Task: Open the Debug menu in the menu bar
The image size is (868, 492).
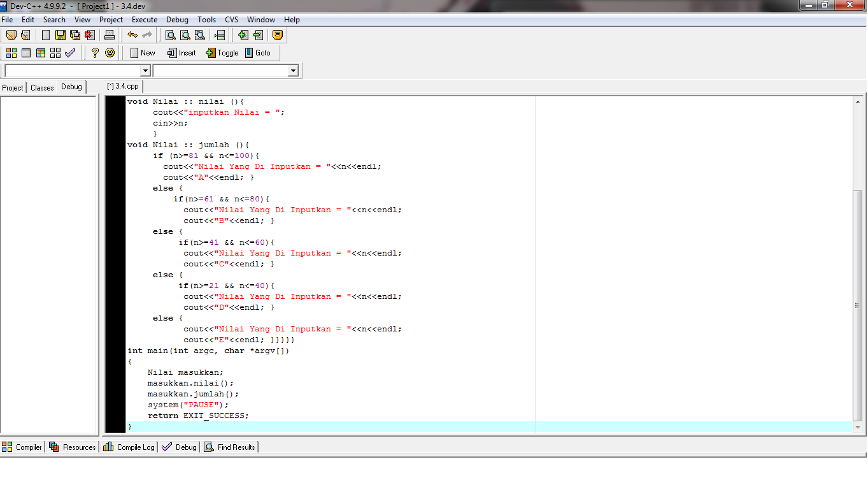Action: click(177, 20)
